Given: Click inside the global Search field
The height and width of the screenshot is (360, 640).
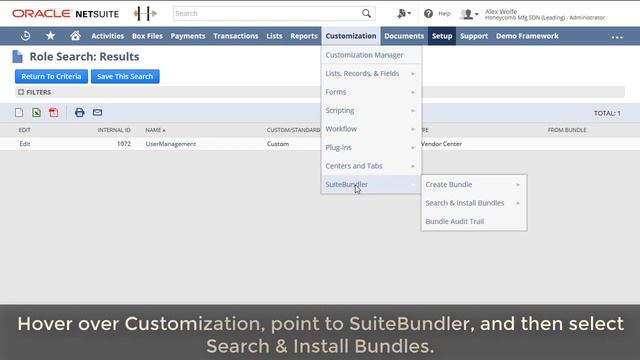Looking at the screenshot, I should 267,13.
